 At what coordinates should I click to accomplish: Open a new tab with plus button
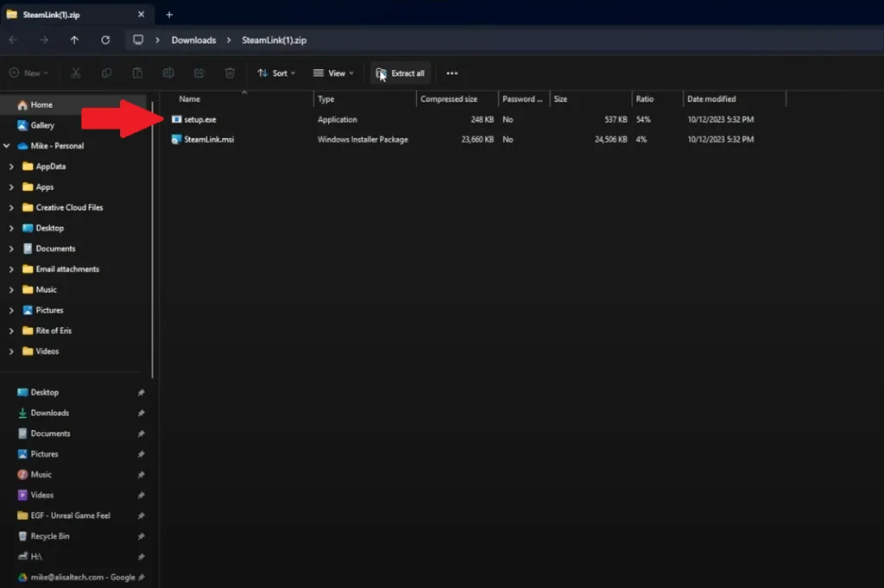[x=169, y=15]
